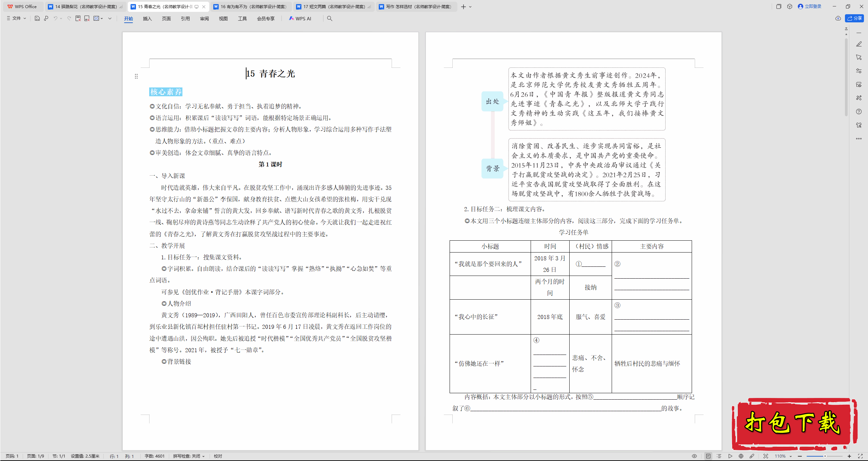The width and height of the screenshot is (868, 461).
Task: Click the eye protection mode icon
Action: coord(694,456)
